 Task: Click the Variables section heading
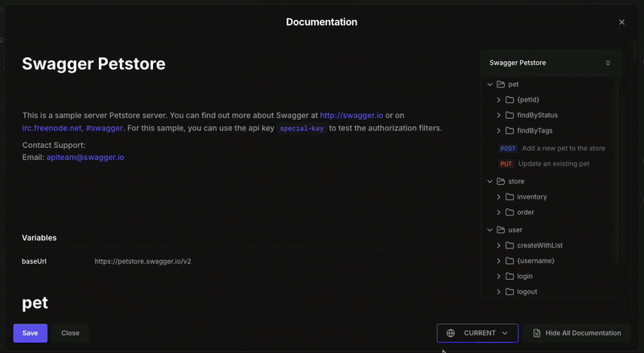tap(39, 238)
